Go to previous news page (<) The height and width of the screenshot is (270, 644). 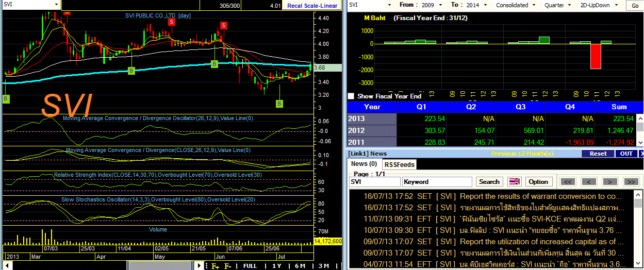click(589, 182)
